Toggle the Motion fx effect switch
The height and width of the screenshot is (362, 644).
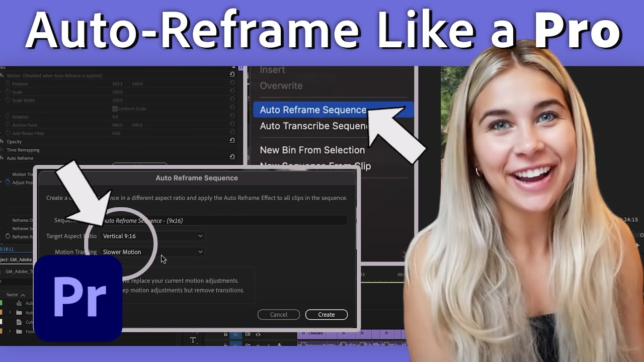[x=2, y=75]
